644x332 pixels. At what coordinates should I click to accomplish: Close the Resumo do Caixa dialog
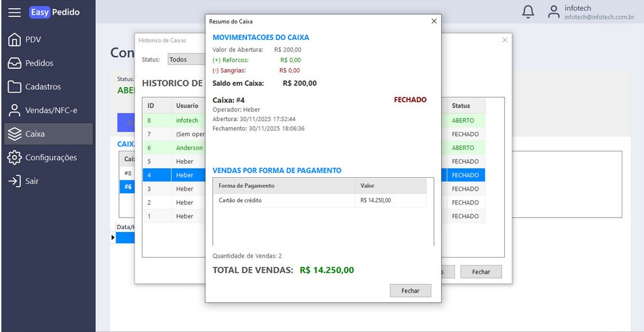click(x=434, y=22)
